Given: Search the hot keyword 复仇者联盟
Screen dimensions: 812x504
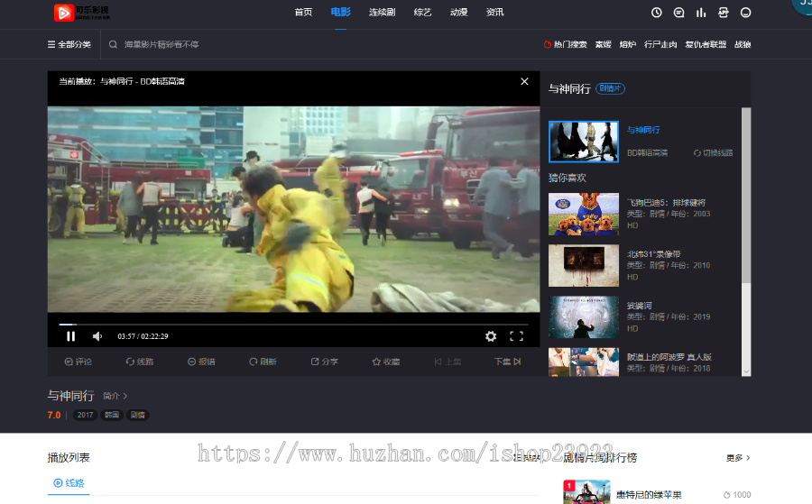Looking at the screenshot, I should click(706, 44).
